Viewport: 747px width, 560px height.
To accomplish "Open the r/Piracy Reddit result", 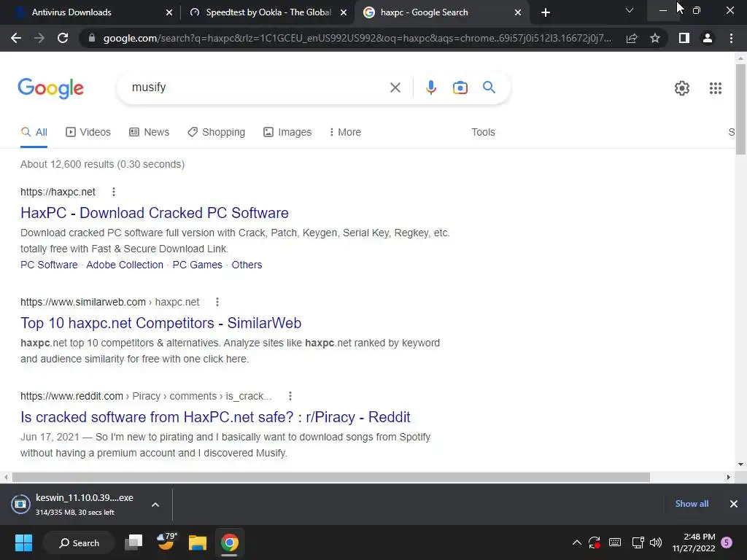I will [x=215, y=417].
